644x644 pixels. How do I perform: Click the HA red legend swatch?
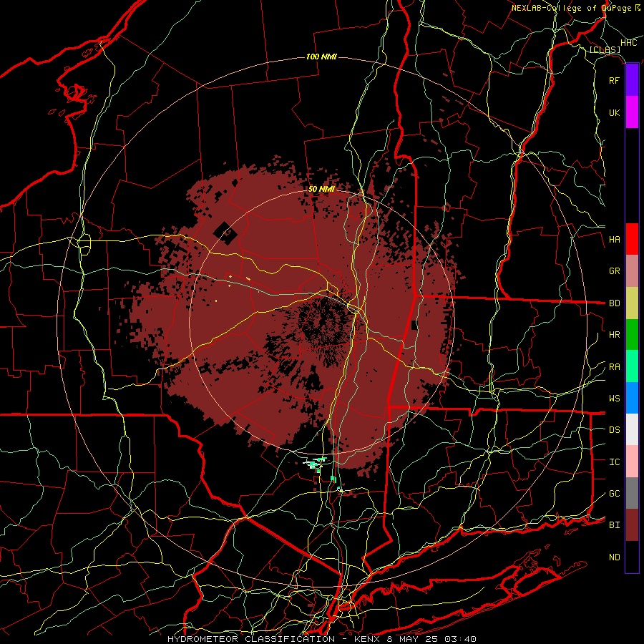(632, 239)
